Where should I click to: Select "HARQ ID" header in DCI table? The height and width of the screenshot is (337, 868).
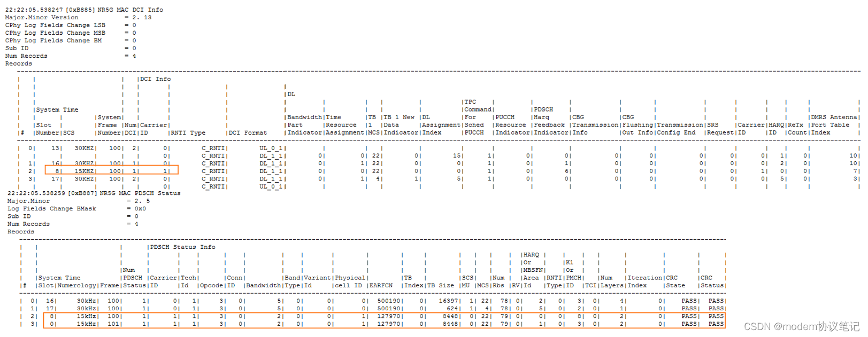(776, 128)
